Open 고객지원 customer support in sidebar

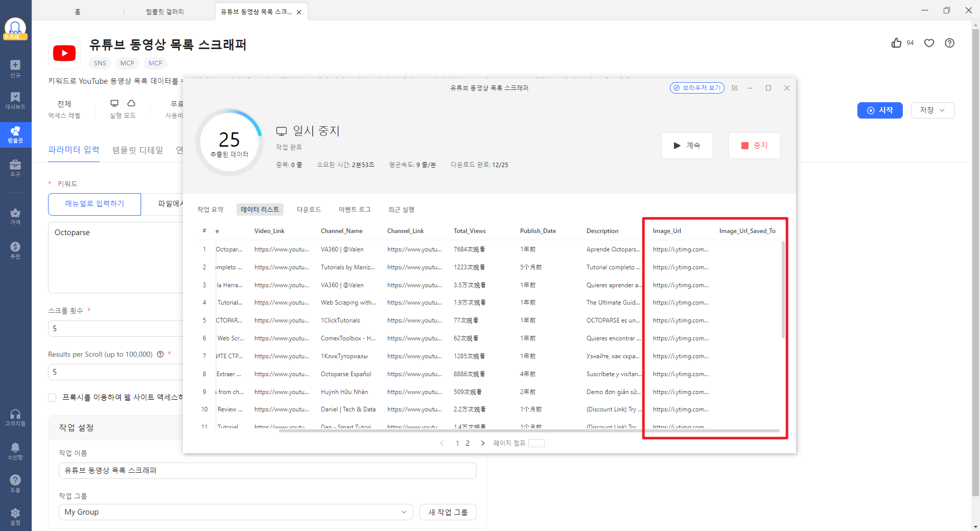click(x=15, y=417)
